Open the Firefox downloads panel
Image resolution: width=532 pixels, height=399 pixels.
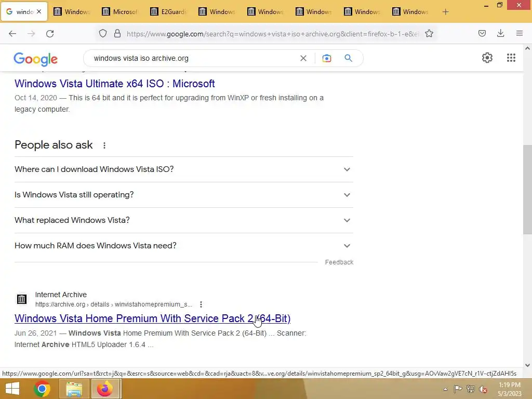pos(500,33)
